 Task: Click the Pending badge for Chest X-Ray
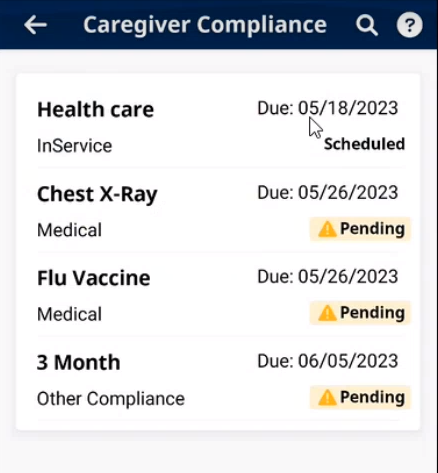click(x=360, y=229)
